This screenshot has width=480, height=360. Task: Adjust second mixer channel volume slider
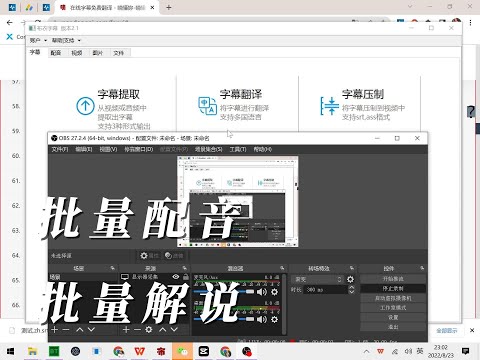coord(224,319)
